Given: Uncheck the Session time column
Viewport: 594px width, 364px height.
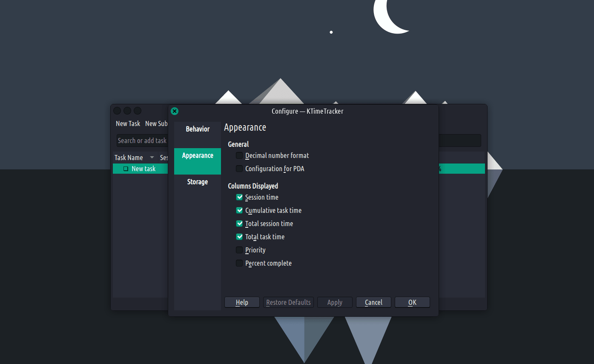Looking at the screenshot, I should click(x=239, y=198).
